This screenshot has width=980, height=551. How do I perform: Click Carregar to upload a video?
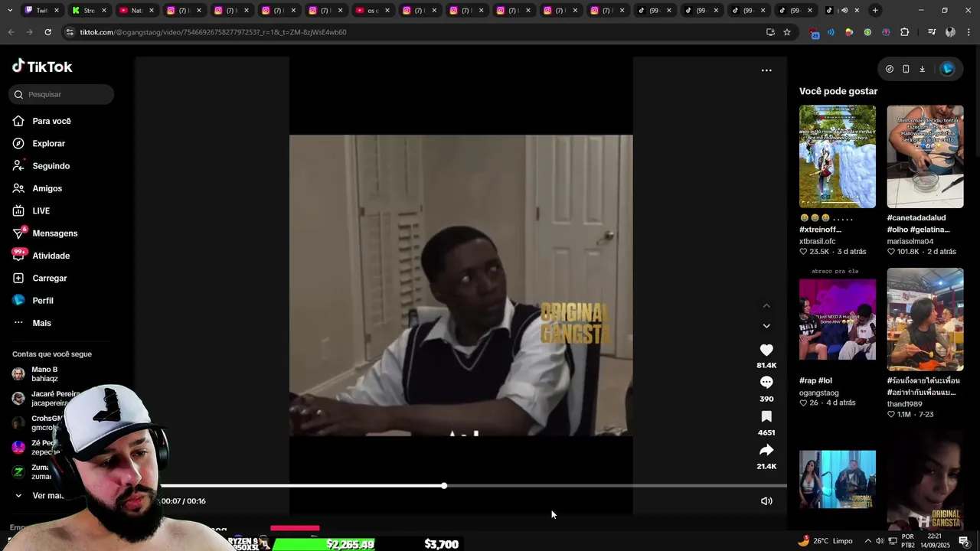point(49,278)
